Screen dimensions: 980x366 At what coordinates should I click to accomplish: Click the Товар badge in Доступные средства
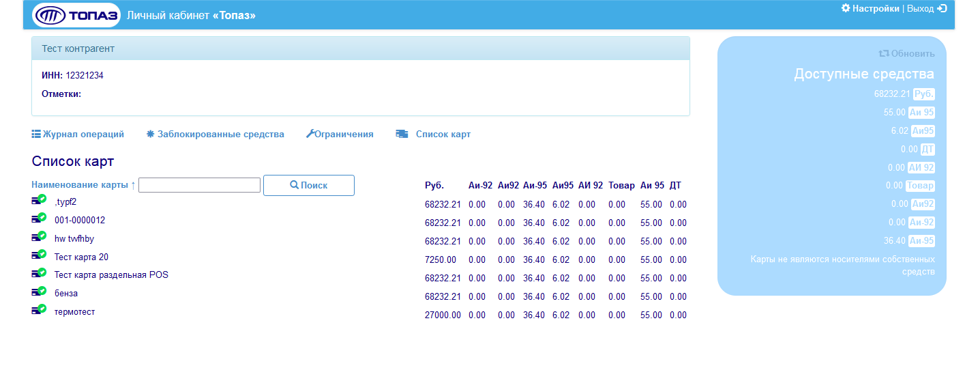[920, 186]
